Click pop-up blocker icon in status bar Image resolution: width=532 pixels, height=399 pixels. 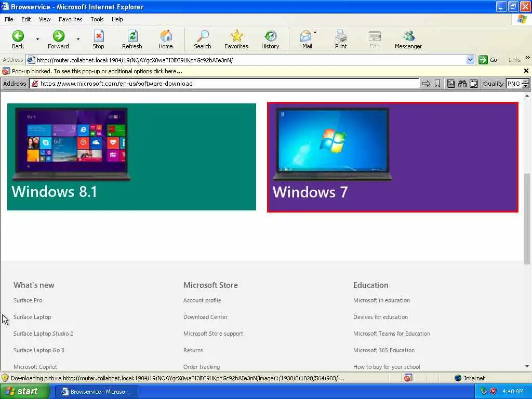tap(408, 378)
